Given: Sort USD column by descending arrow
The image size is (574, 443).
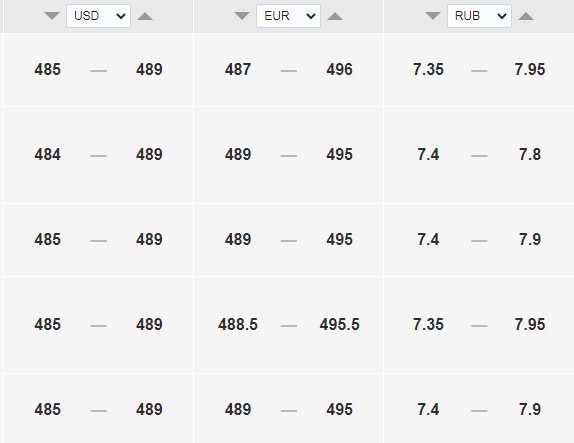Looking at the screenshot, I should click(x=52, y=16).
